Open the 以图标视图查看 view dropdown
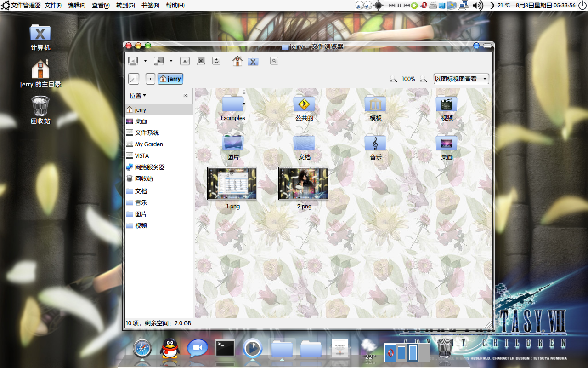The width and height of the screenshot is (588, 368). (461, 79)
